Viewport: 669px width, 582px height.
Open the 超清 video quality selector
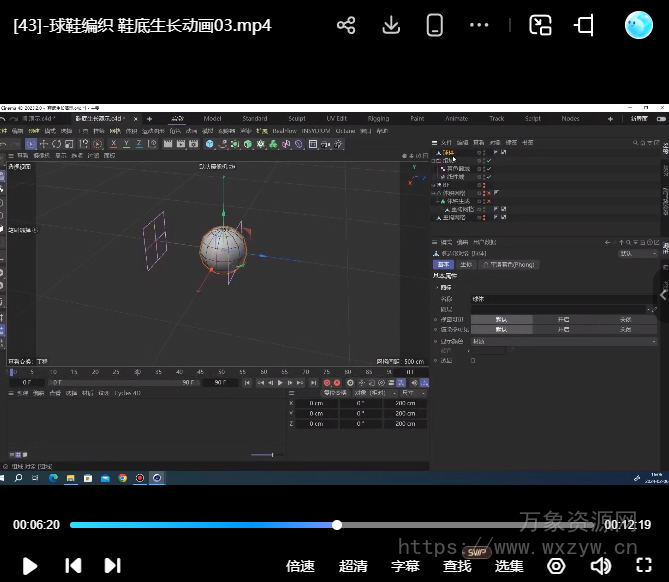coord(353,565)
